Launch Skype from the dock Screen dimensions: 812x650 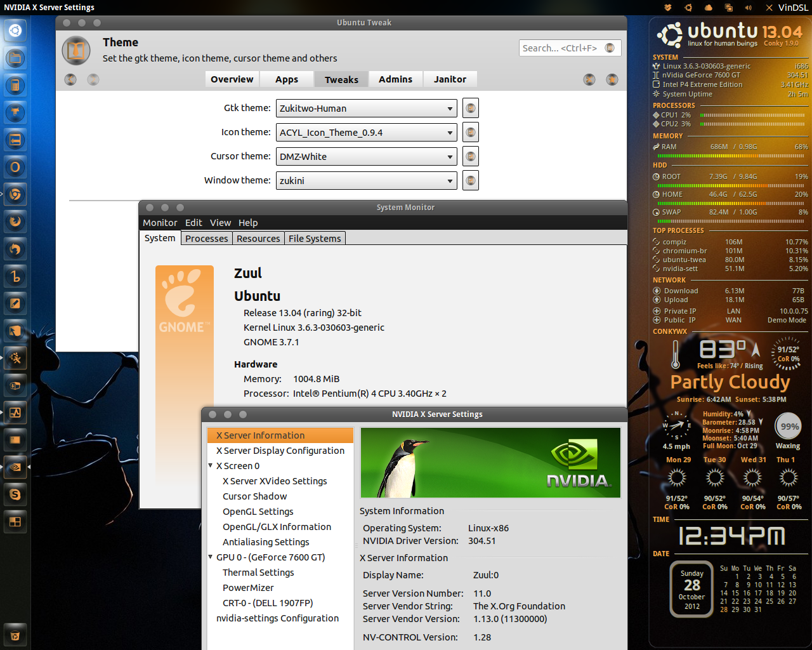click(15, 494)
